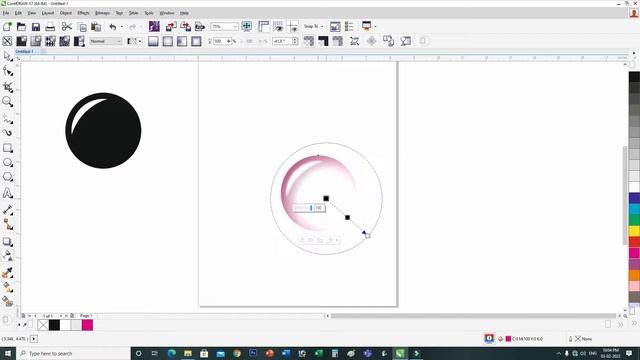Screen dimensions: 640x360
Task: Choose the Fountain Transparency type
Action: point(36,41)
